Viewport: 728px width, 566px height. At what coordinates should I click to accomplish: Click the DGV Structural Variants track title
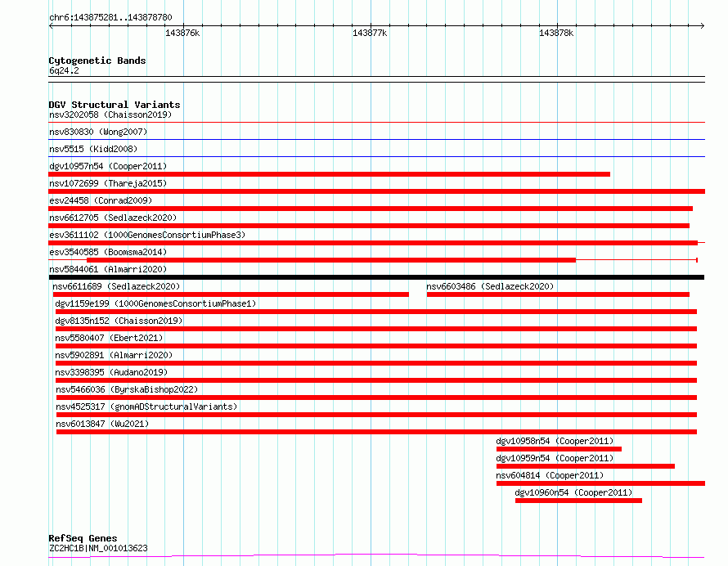(x=115, y=105)
